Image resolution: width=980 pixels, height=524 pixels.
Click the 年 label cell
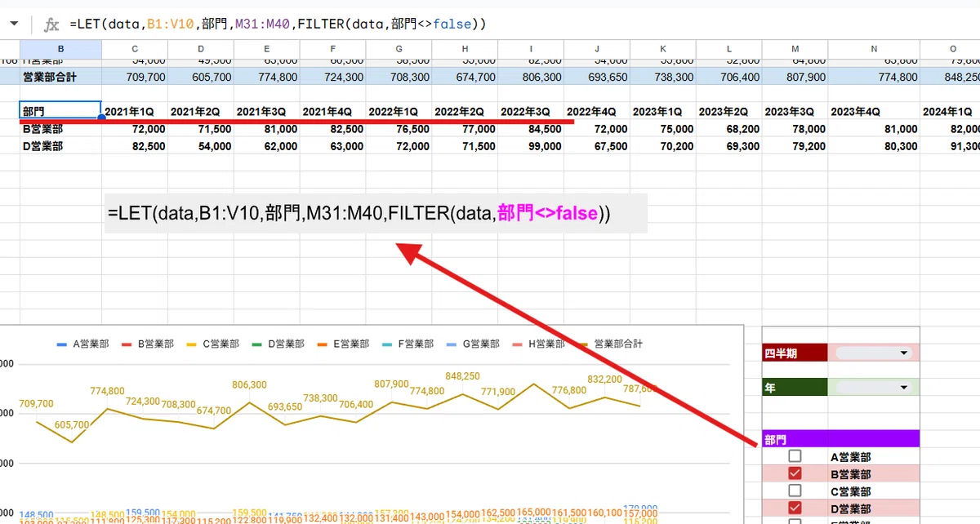tap(795, 388)
